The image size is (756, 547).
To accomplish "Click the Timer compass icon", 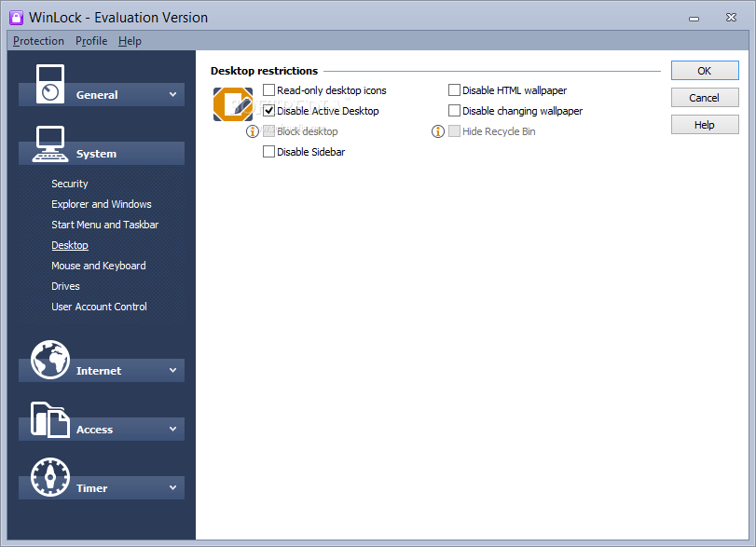I will 50,477.
